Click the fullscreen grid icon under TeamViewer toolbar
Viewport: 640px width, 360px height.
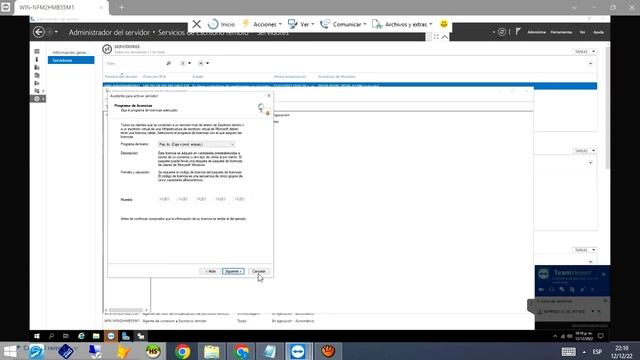point(436,37)
